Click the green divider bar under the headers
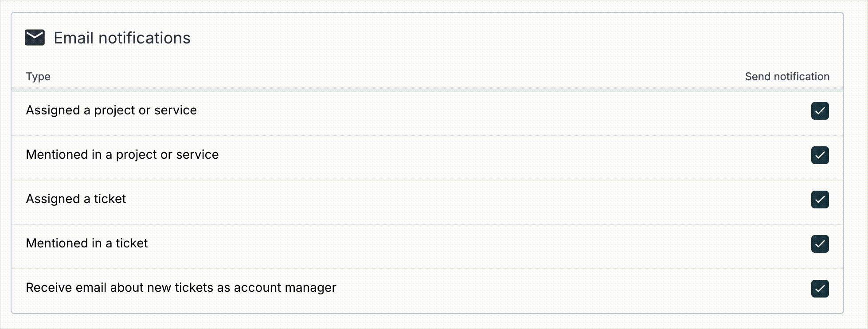 click(427, 90)
